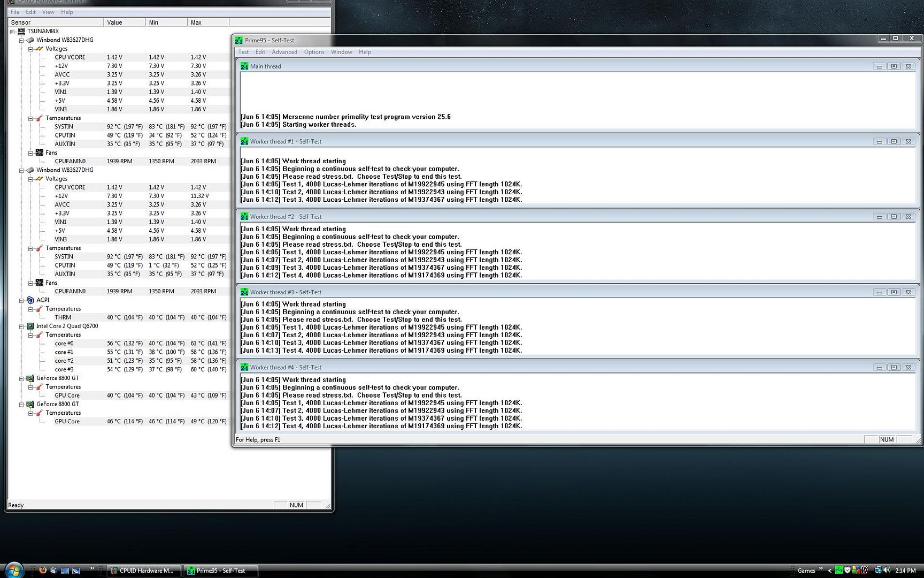The height and width of the screenshot is (578, 924).
Task: Click the green Prime95 tray icon
Action: click(839, 571)
